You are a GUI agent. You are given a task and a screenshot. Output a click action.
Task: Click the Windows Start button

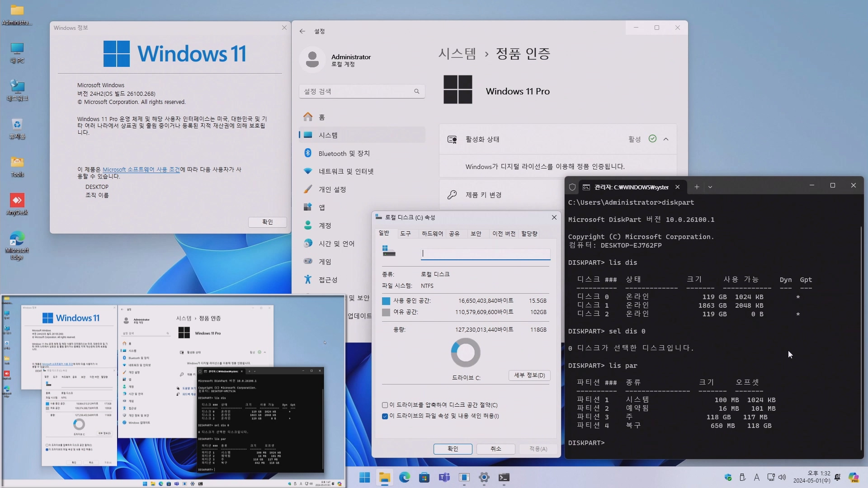[x=364, y=477]
